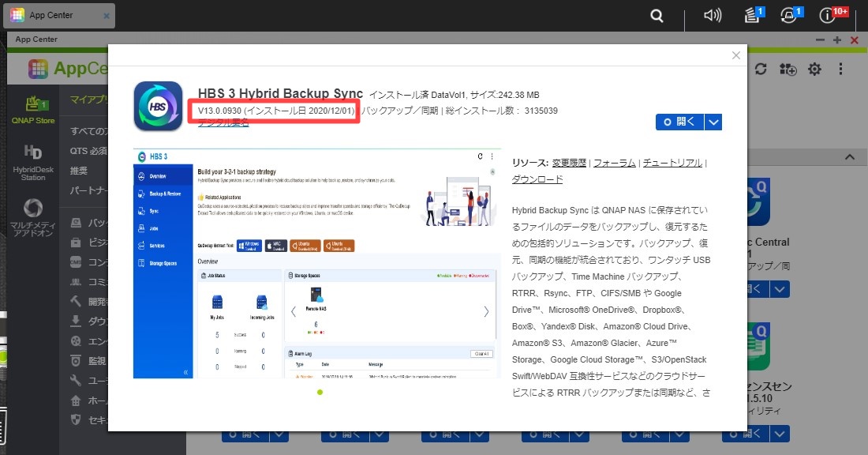
Task: Open the tutorial link
Action: (x=672, y=163)
